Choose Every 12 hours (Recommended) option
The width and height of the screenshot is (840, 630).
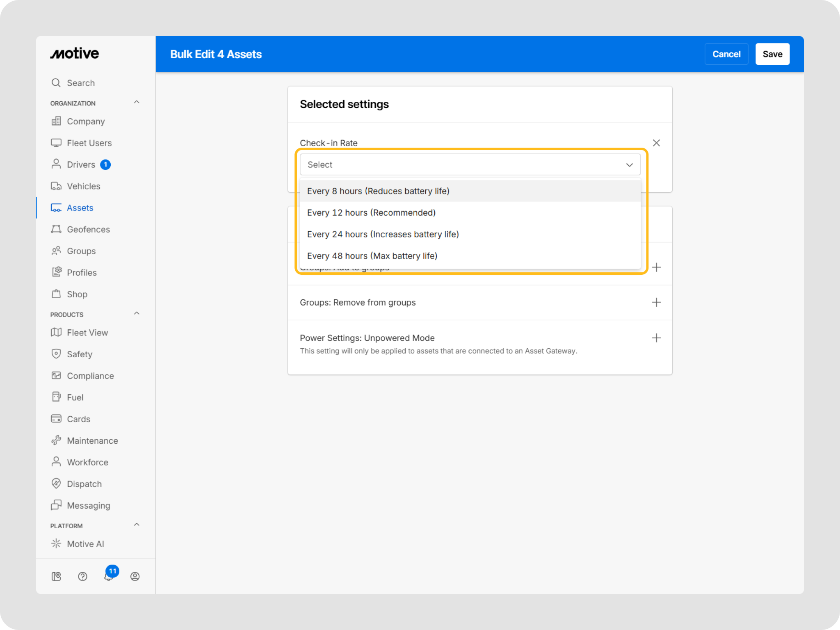point(470,212)
